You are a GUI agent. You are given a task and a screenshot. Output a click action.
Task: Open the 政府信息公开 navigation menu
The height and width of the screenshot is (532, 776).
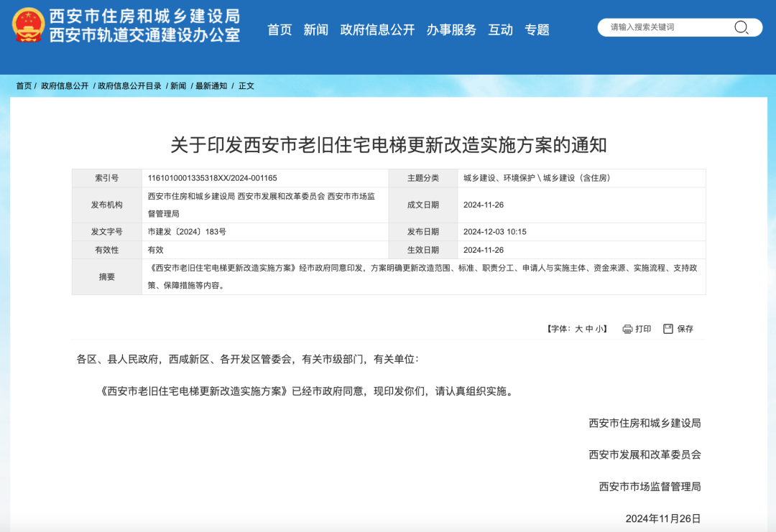point(377,29)
